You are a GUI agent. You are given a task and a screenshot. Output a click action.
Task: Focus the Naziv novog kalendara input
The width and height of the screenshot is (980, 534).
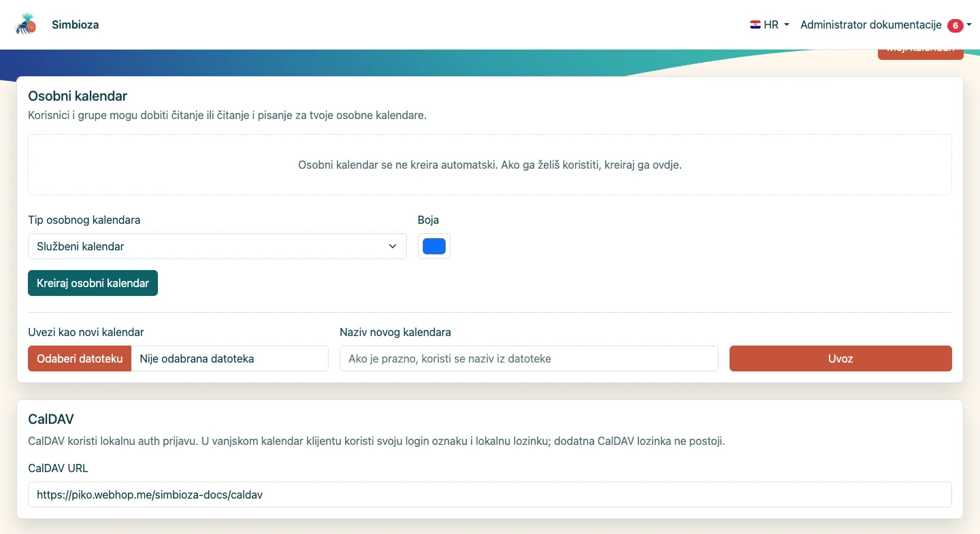(529, 358)
